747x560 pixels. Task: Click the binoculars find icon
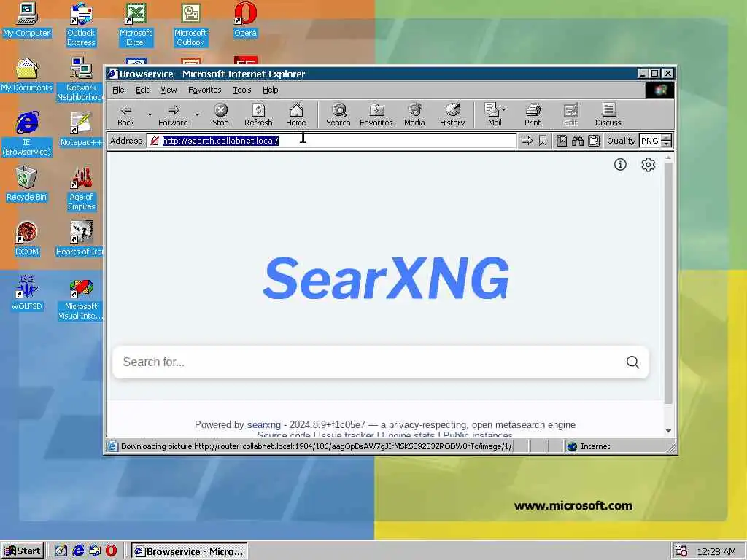click(578, 141)
